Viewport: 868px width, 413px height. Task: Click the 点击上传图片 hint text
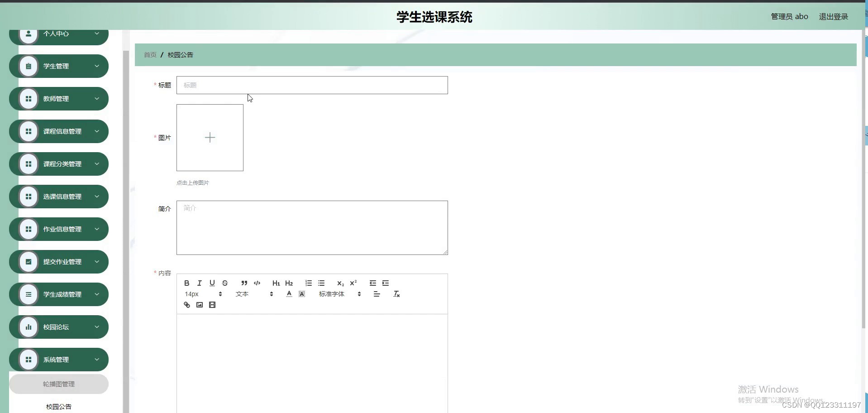(193, 183)
